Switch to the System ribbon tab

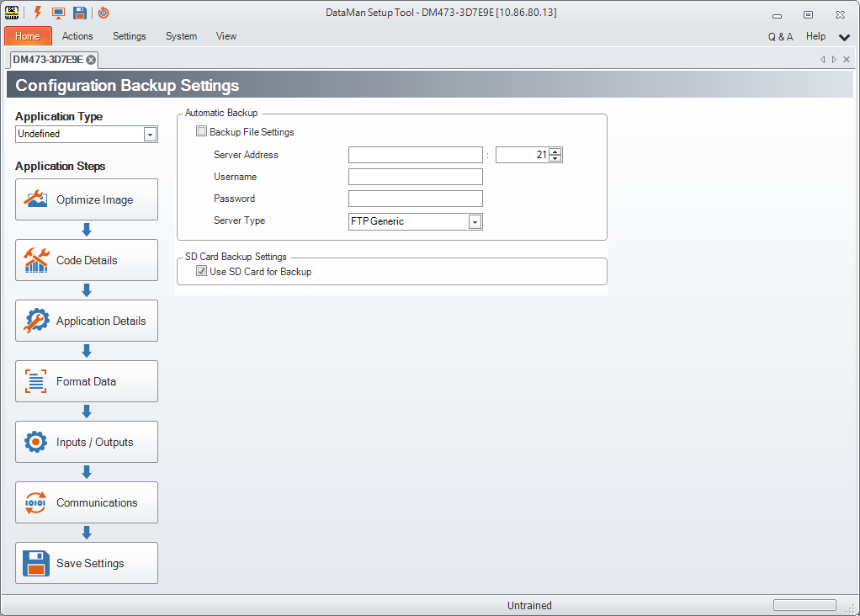(181, 36)
